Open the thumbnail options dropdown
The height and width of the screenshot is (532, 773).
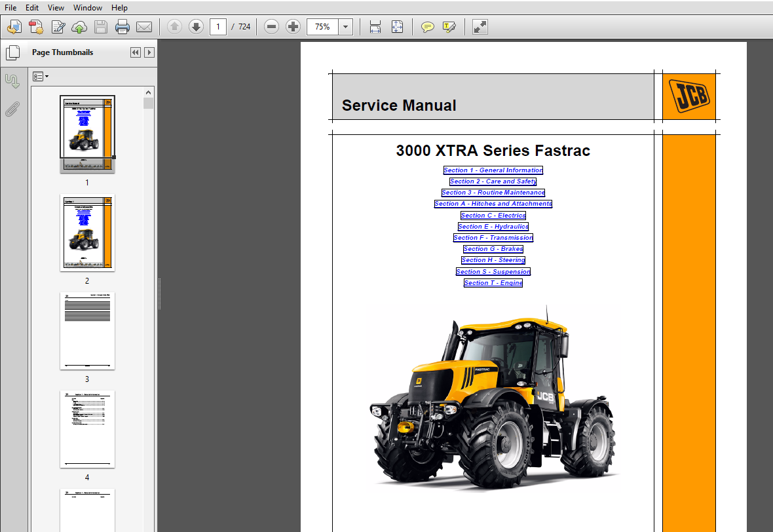(41, 77)
